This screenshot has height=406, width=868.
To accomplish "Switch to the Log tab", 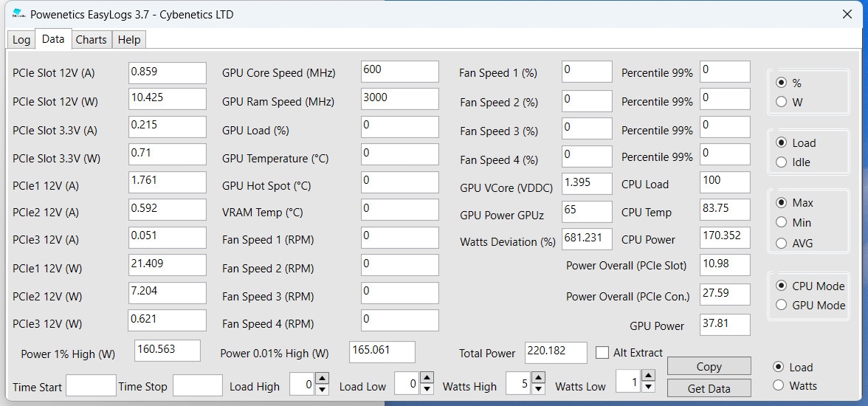I will point(21,40).
